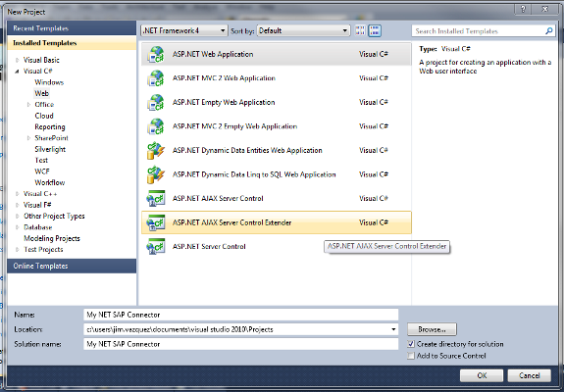
Task: Expand the Visual C++ node
Action: point(17,194)
